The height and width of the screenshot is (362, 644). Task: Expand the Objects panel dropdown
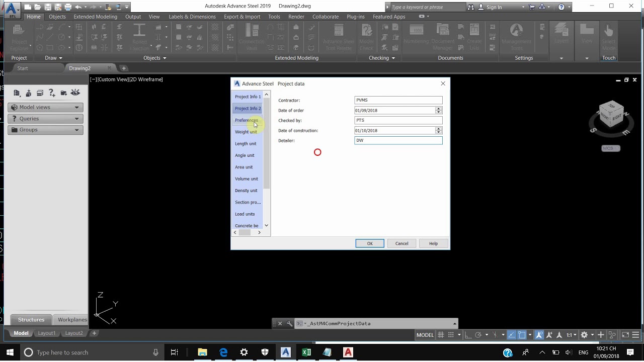coord(165,58)
